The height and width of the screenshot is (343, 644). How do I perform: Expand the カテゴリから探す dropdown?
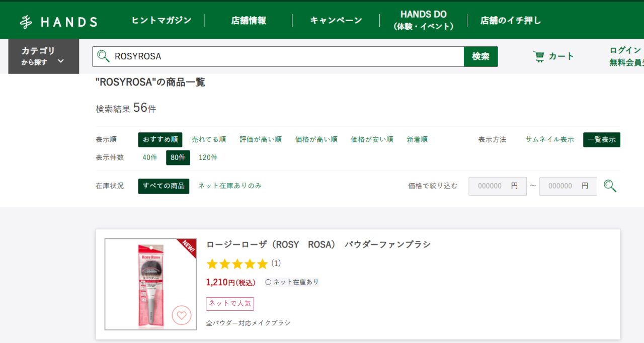[43, 56]
